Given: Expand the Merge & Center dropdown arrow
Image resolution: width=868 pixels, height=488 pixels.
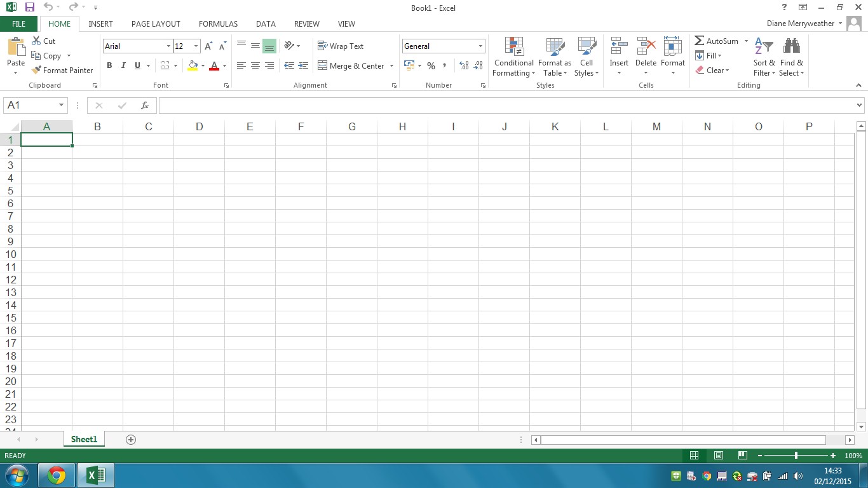Looking at the screenshot, I should (391, 66).
